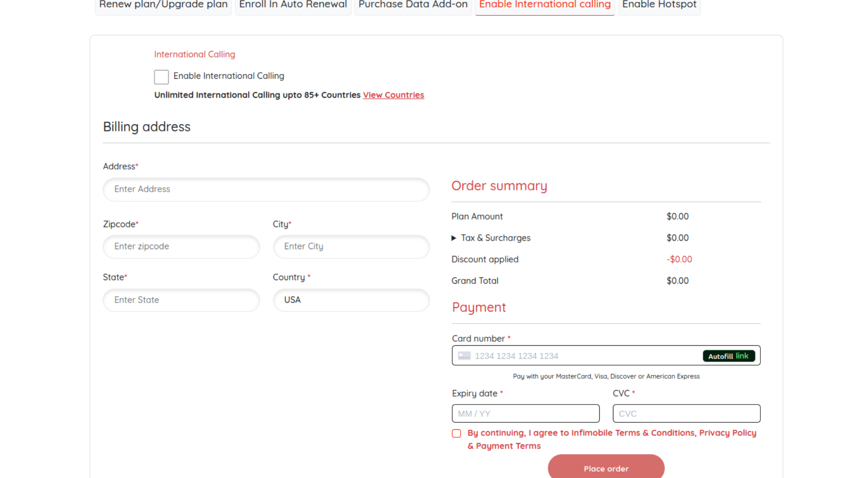Focus the Enter zipcode field
Screen dimensions: 868x478
pos(181,247)
